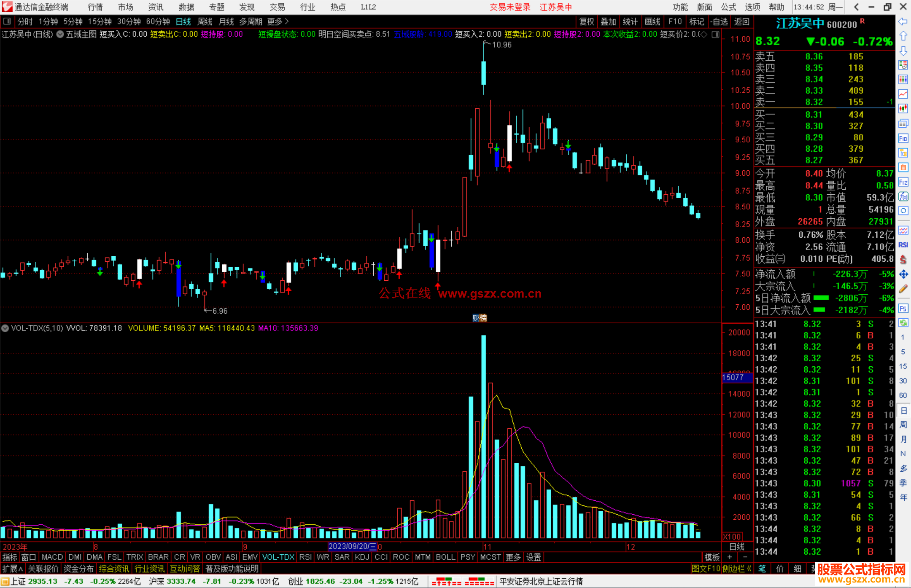
Task: Click the trend line chart icon in sidebar
Action: coord(903,94)
